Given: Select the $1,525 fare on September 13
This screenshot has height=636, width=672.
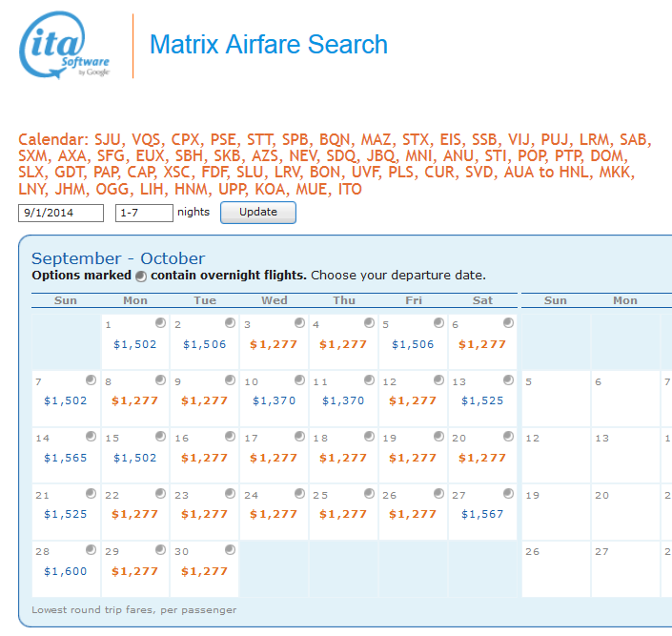Looking at the screenshot, I should click(482, 401).
